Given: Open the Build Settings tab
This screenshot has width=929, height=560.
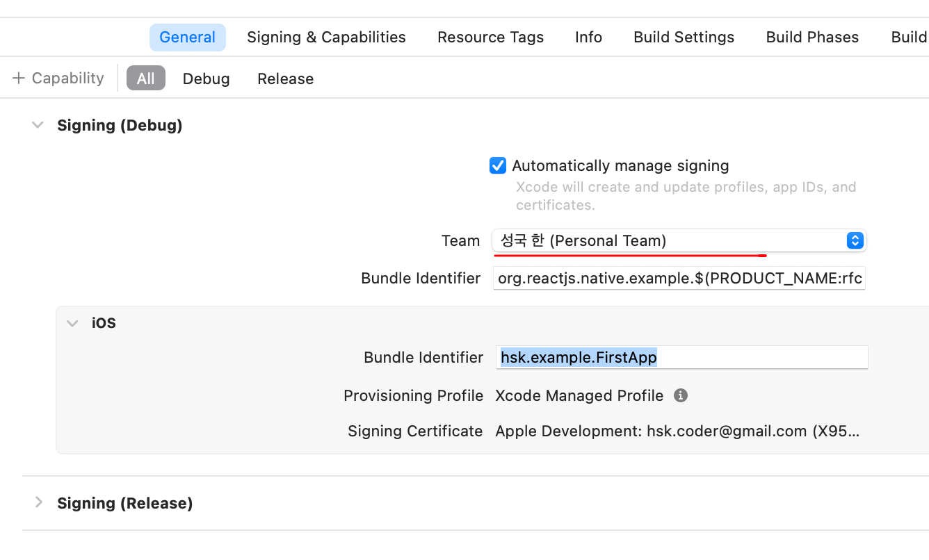Looking at the screenshot, I should (x=684, y=38).
